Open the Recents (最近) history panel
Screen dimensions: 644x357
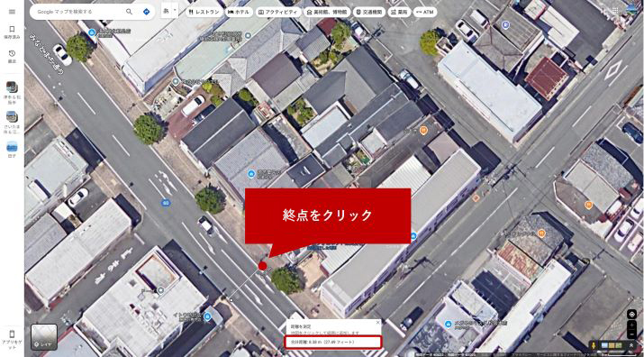click(12, 57)
